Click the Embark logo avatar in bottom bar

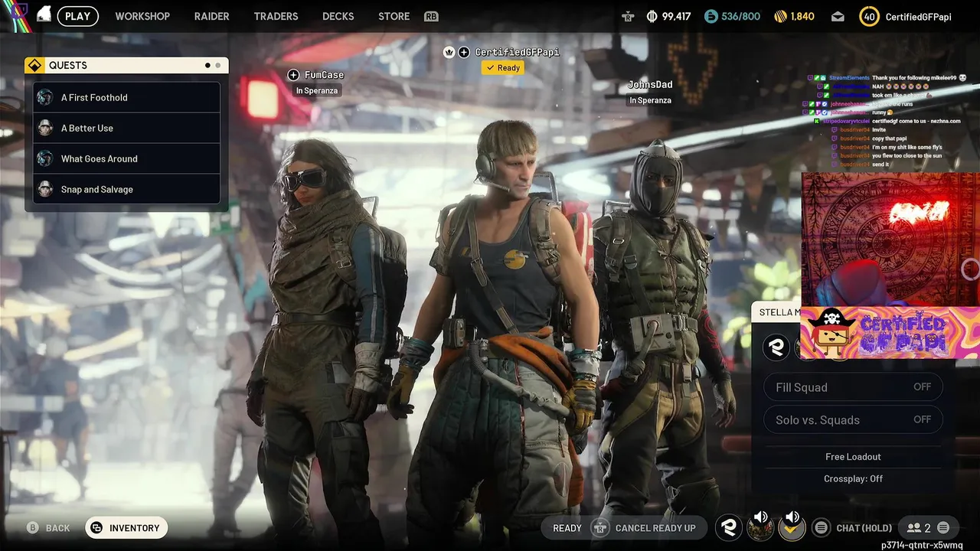click(729, 527)
